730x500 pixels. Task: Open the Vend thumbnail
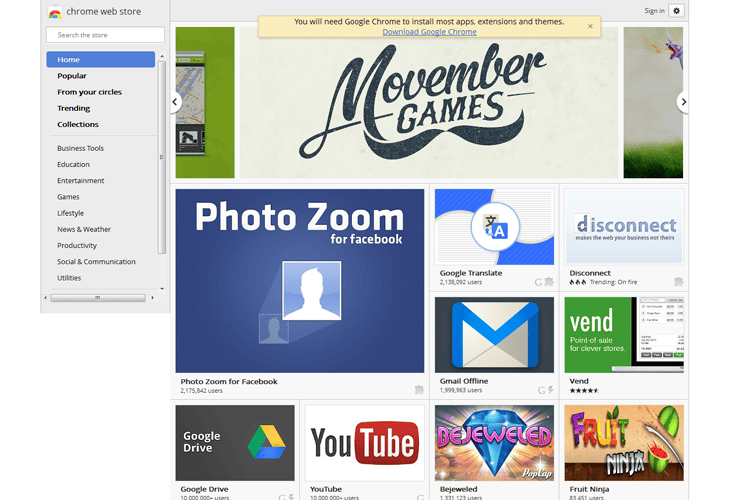624,335
